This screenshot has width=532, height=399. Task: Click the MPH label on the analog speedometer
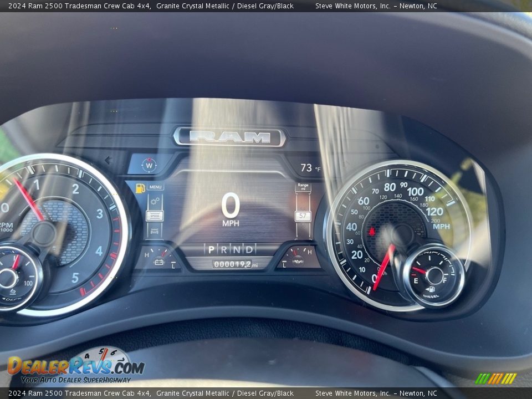click(x=441, y=226)
